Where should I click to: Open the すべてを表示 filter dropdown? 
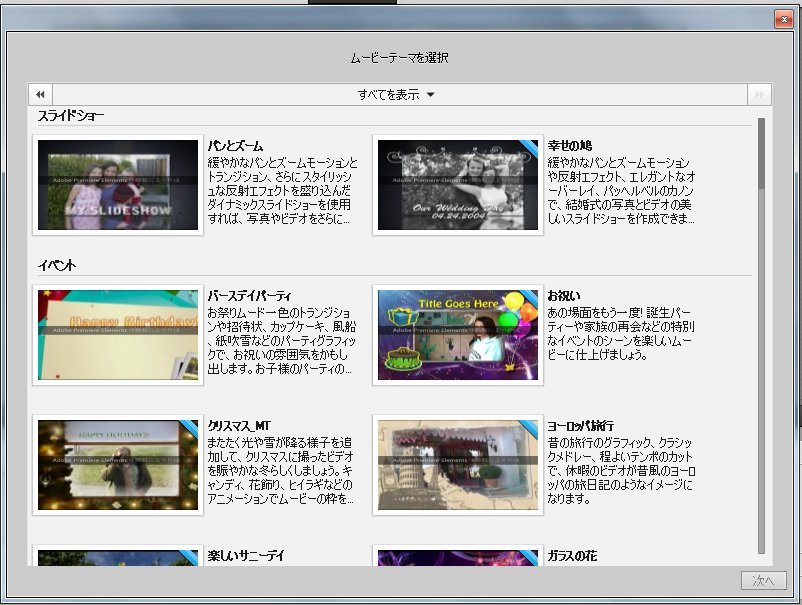point(396,95)
